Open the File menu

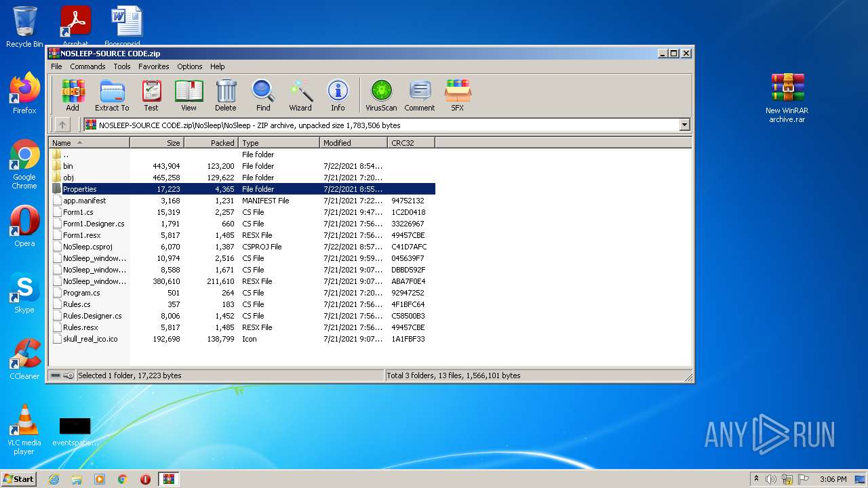click(56, 66)
